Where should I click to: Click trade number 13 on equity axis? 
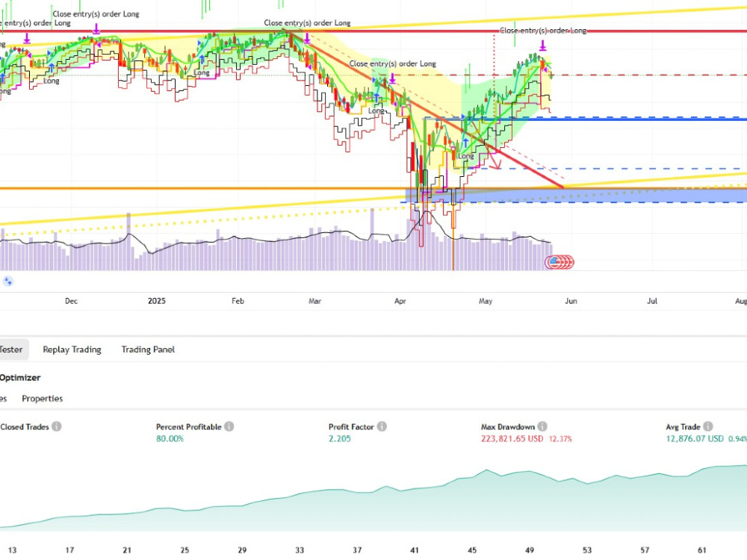pos(13,550)
